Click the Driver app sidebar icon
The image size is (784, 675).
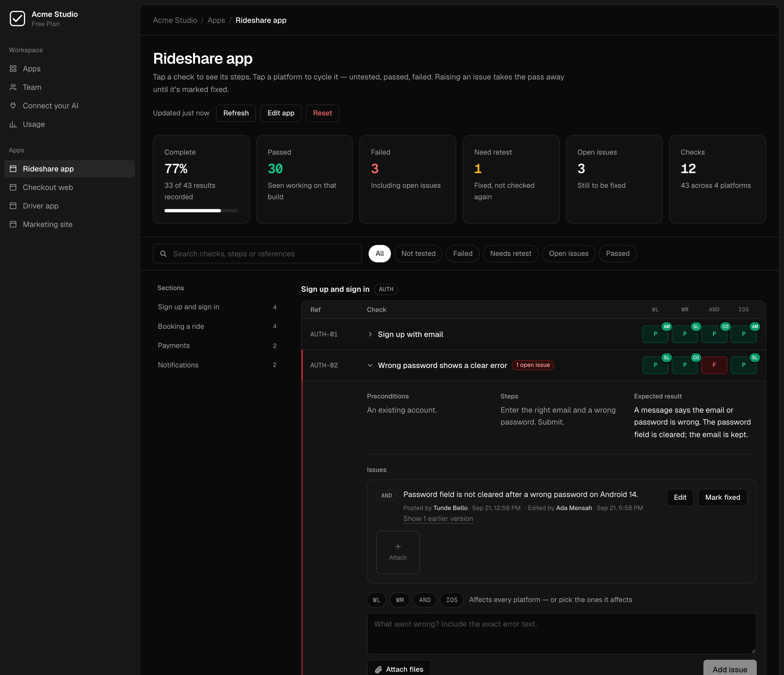point(13,206)
